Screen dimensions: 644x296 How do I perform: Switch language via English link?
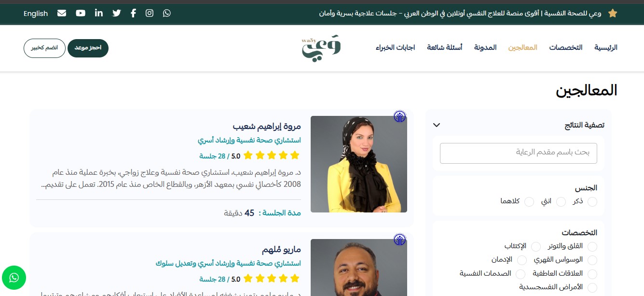36,14
